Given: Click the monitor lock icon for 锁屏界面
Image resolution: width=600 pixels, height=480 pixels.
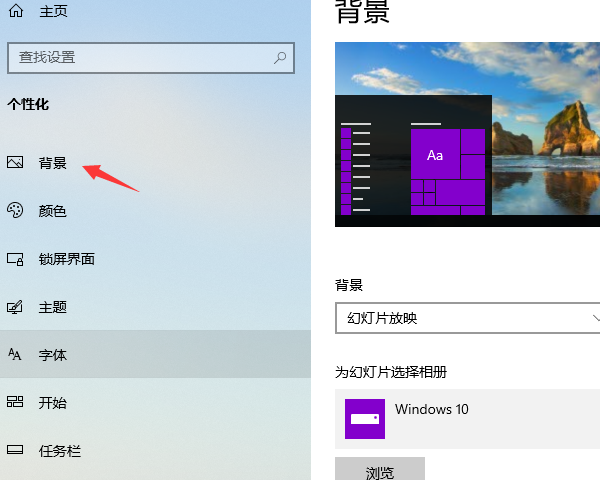Looking at the screenshot, I should (15, 259).
